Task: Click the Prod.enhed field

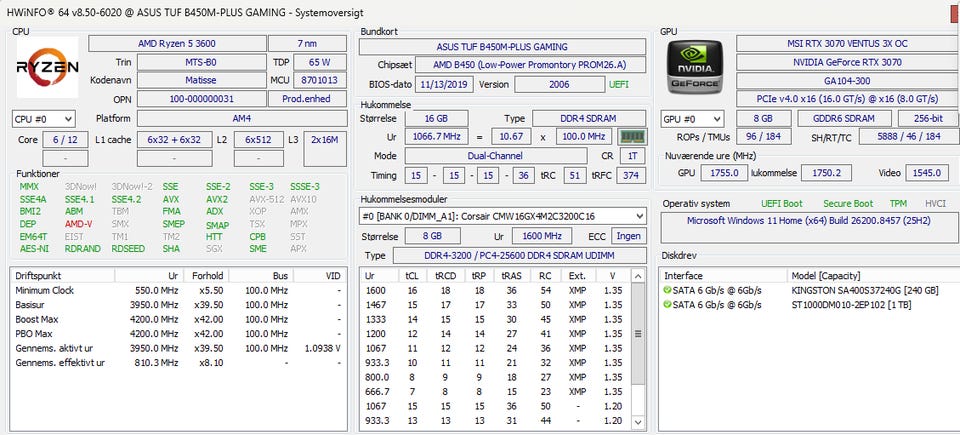Action: pyautogui.click(x=307, y=99)
